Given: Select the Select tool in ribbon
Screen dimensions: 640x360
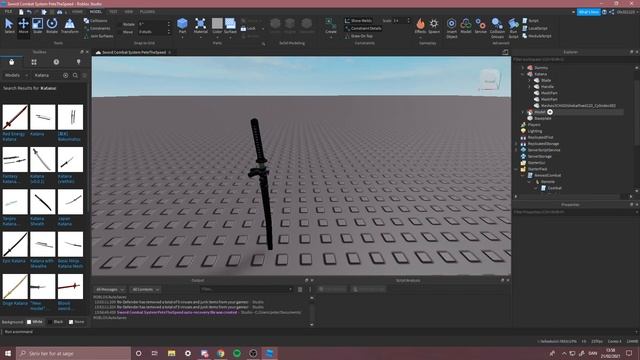Looking at the screenshot, I should pyautogui.click(x=9, y=26).
